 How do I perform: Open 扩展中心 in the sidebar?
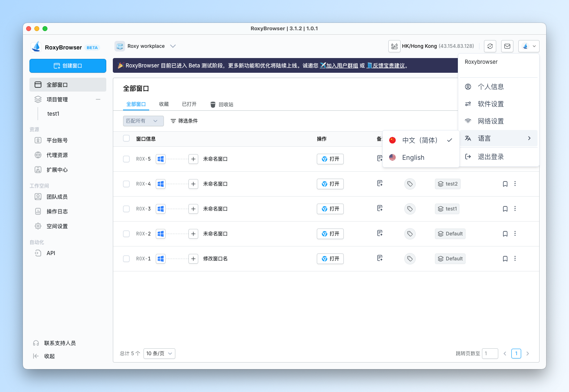pos(68,170)
